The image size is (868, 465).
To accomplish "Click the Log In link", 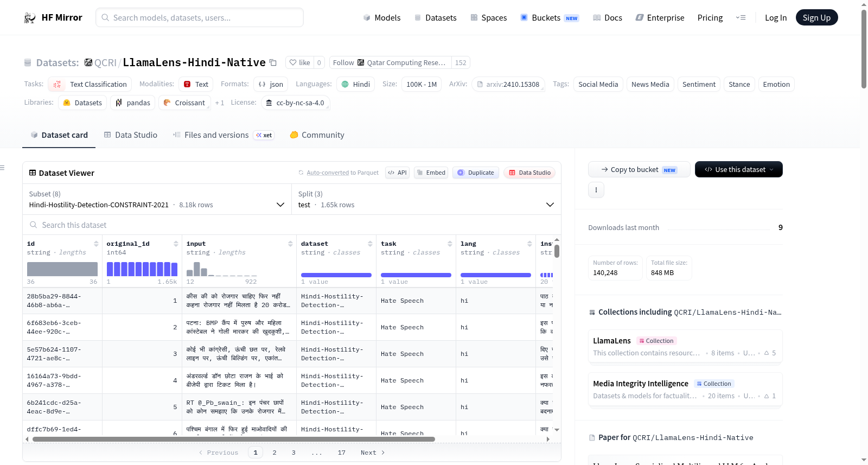I will pyautogui.click(x=776, y=18).
